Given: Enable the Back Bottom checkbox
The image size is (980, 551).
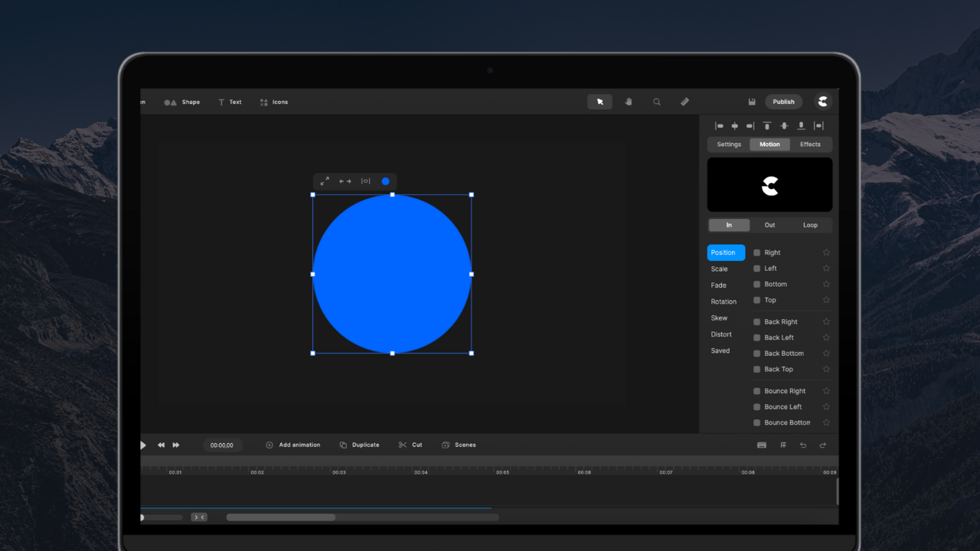Looking at the screenshot, I should (757, 354).
